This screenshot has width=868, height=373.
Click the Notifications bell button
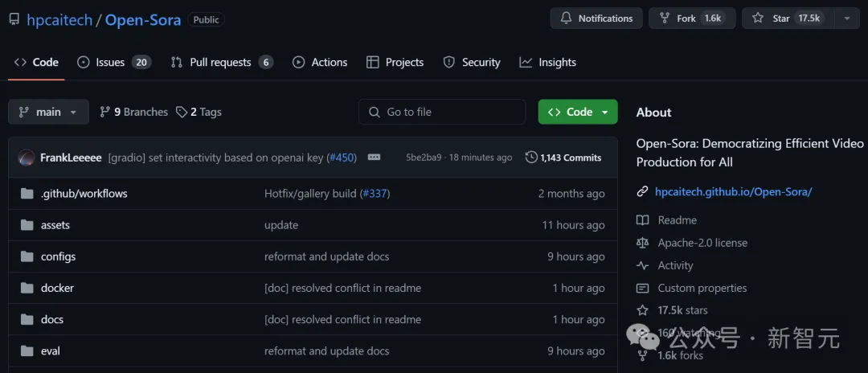[596, 18]
